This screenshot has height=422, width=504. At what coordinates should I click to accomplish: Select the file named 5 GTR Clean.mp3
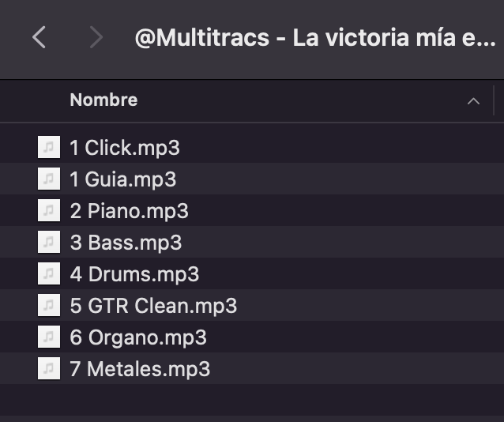coord(153,306)
